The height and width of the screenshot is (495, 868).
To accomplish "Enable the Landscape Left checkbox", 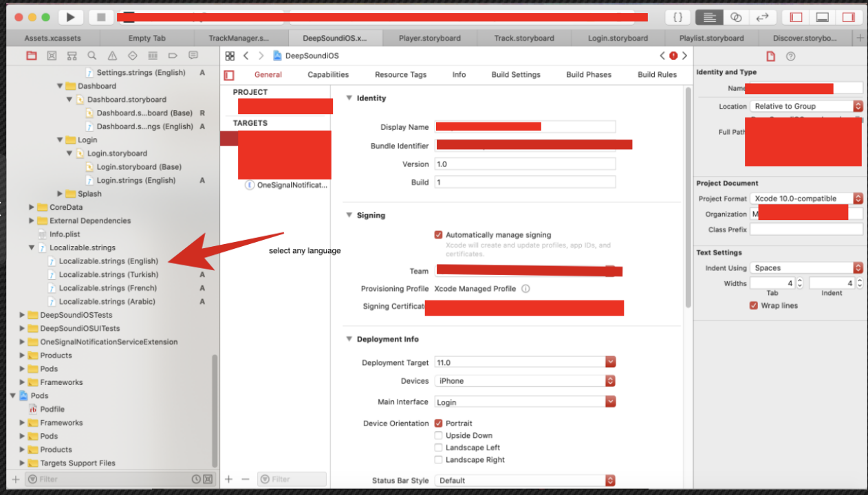I will point(439,448).
